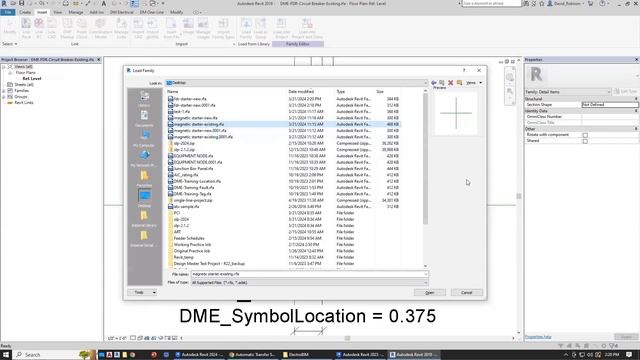Expand the Families node in Project Browser
The width and height of the screenshot is (640, 360).
(x=4, y=91)
